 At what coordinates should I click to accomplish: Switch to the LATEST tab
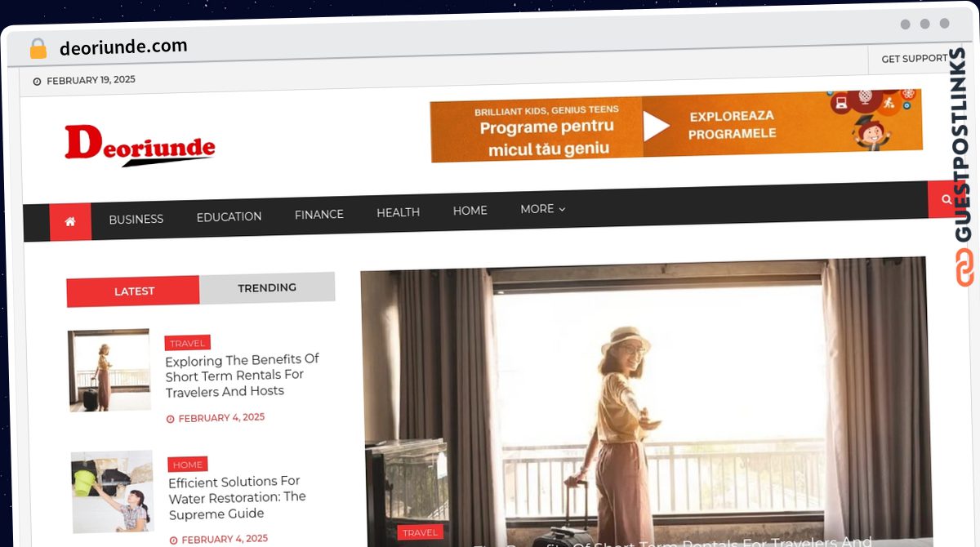pyautogui.click(x=134, y=291)
